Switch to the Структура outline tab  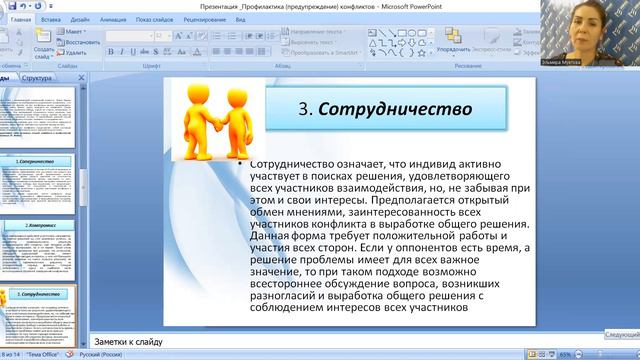point(37,78)
